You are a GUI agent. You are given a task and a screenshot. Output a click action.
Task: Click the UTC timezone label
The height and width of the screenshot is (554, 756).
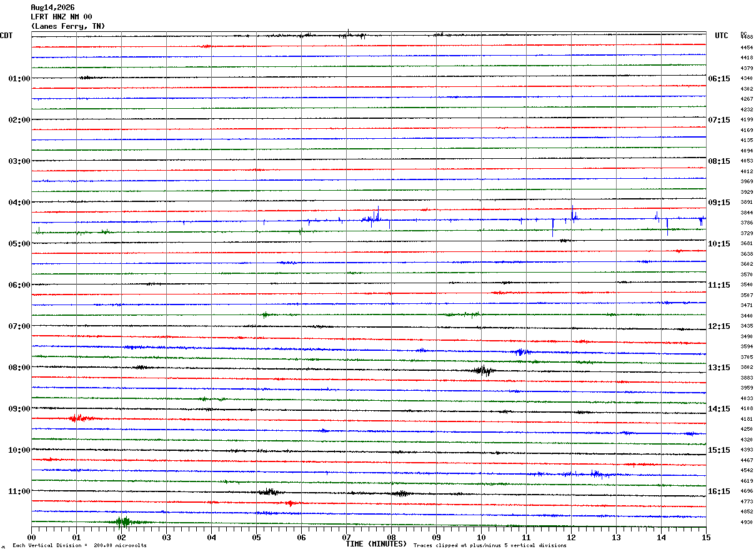coord(722,36)
